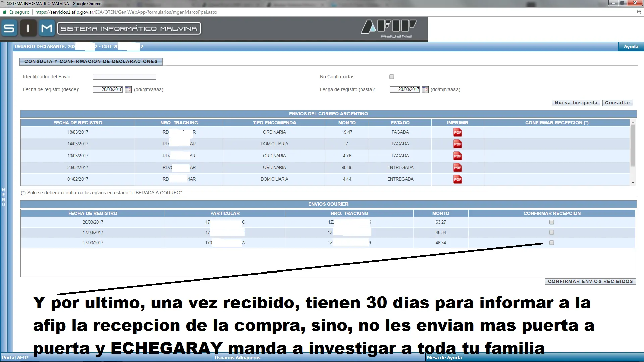Select the 18/03/2017 date cell in Correo table
644x362 pixels.
tap(78, 132)
